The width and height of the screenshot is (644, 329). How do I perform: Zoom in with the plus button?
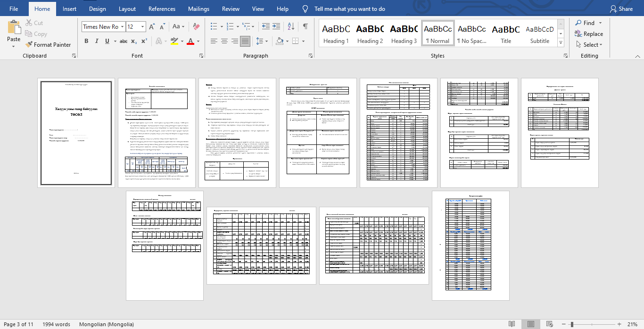pos(620,324)
